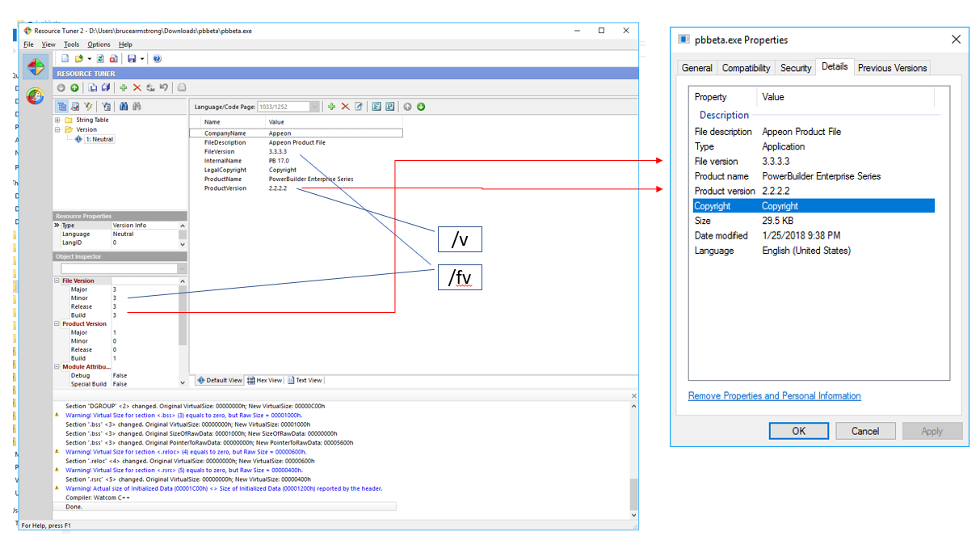The height and width of the screenshot is (553, 980).
Task: Select the round multicolor sidebar module icon
Action: point(36,96)
